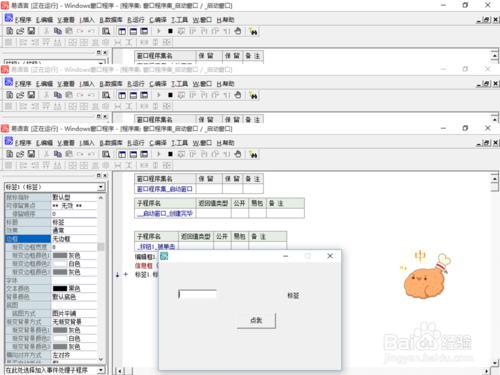This screenshot has width=500, height=375.
Task: Click E-language logo left of front window menu
Action: 9,141
